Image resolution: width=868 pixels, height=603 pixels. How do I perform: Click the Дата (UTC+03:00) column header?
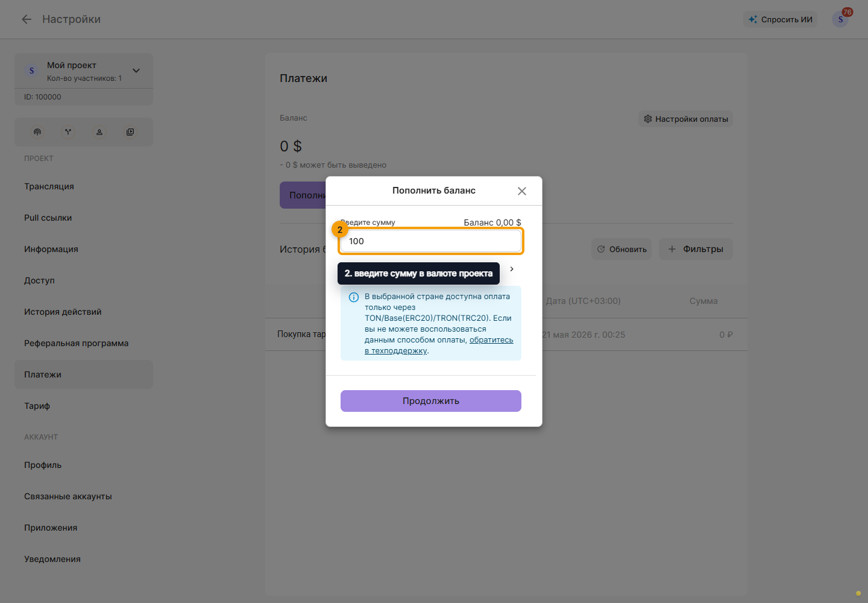(x=583, y=301)
